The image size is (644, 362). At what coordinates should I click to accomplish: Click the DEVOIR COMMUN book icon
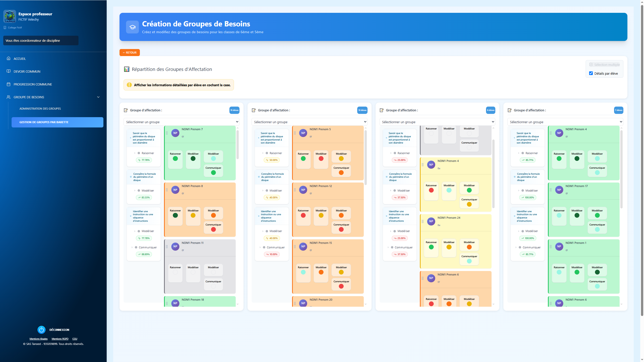[9, 71]
